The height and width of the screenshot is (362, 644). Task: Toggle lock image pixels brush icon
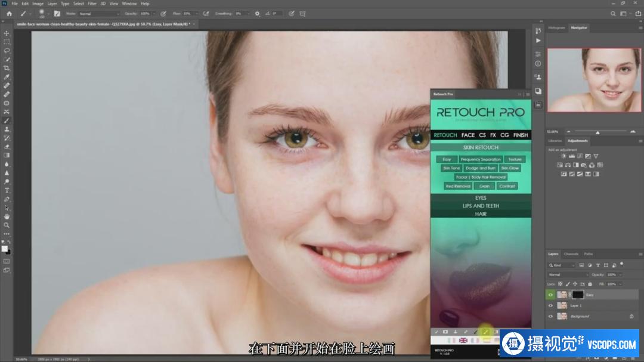(568, 284)
